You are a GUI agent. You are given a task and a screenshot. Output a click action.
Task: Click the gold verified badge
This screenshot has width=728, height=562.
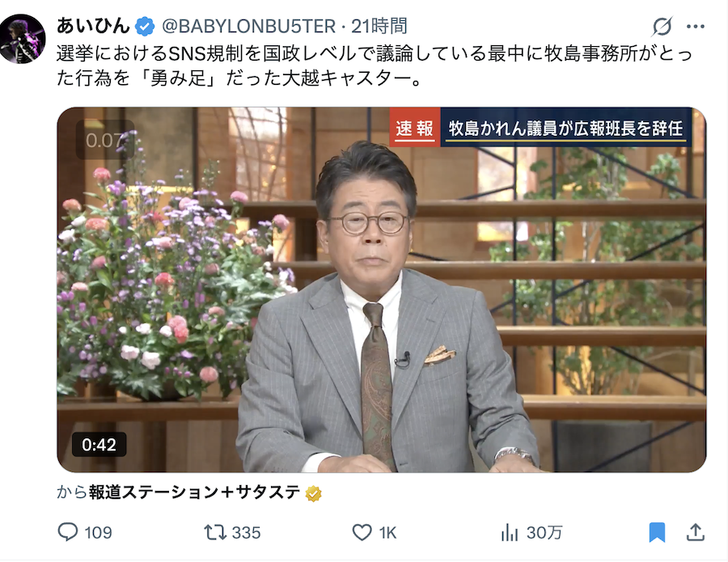pyautogui.click(x=313, y=493)
